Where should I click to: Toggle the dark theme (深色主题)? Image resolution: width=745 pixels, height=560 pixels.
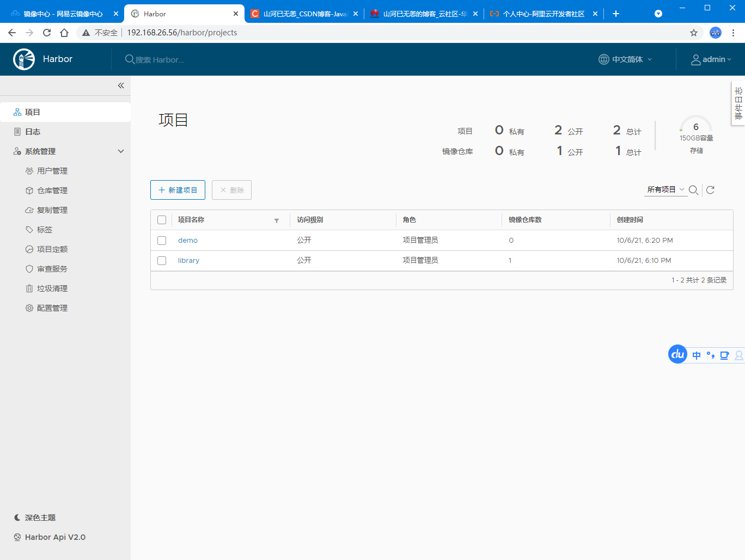coord(35,518)
